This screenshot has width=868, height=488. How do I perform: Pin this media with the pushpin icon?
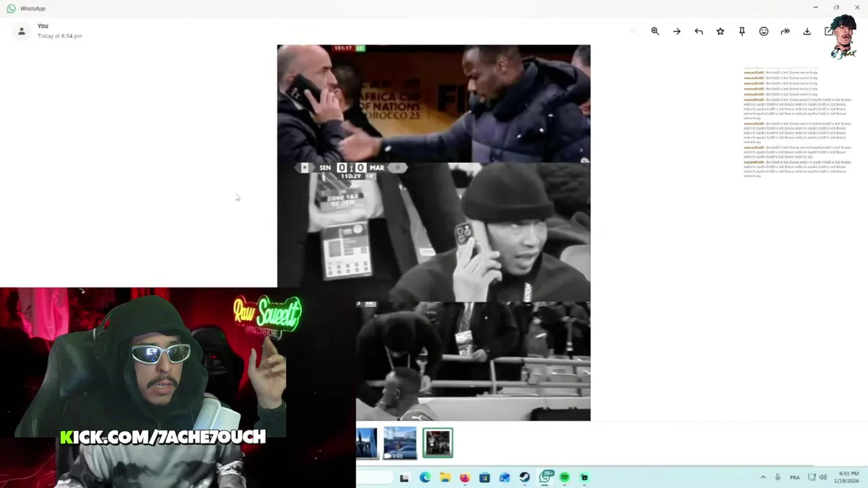(742, 31)
